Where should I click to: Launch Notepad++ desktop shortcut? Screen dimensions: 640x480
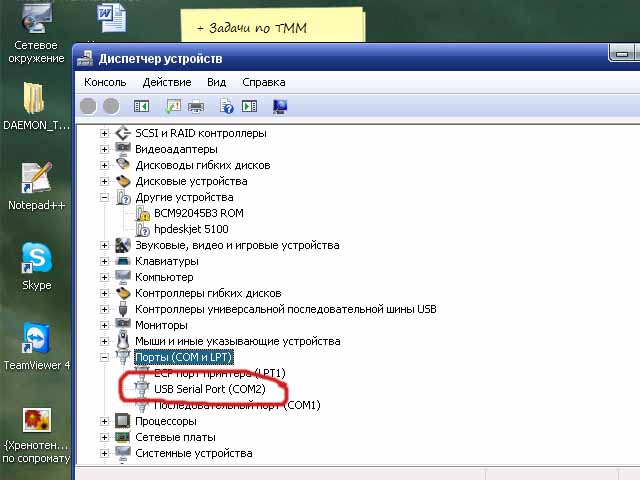(36, 186)
